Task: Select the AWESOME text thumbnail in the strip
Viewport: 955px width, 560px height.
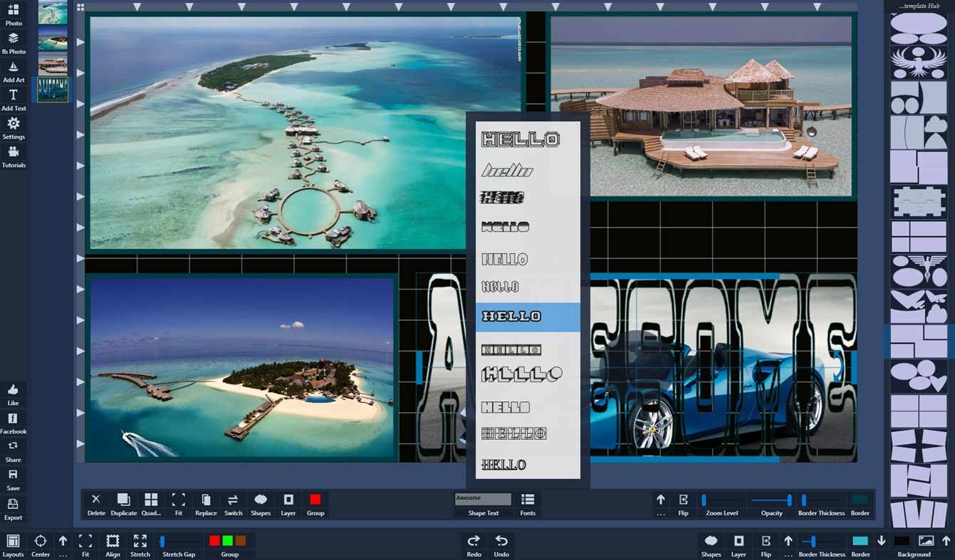Action: click(53, 90)
